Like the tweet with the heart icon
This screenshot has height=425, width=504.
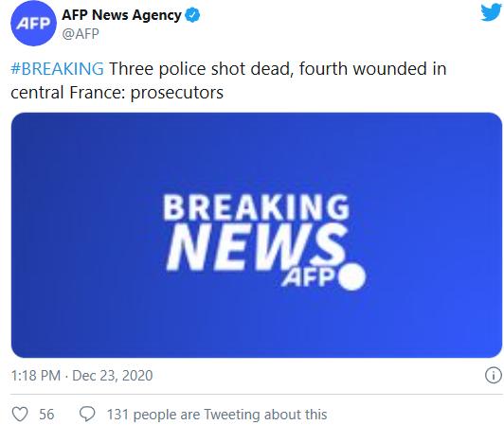[x=20, y=414]
